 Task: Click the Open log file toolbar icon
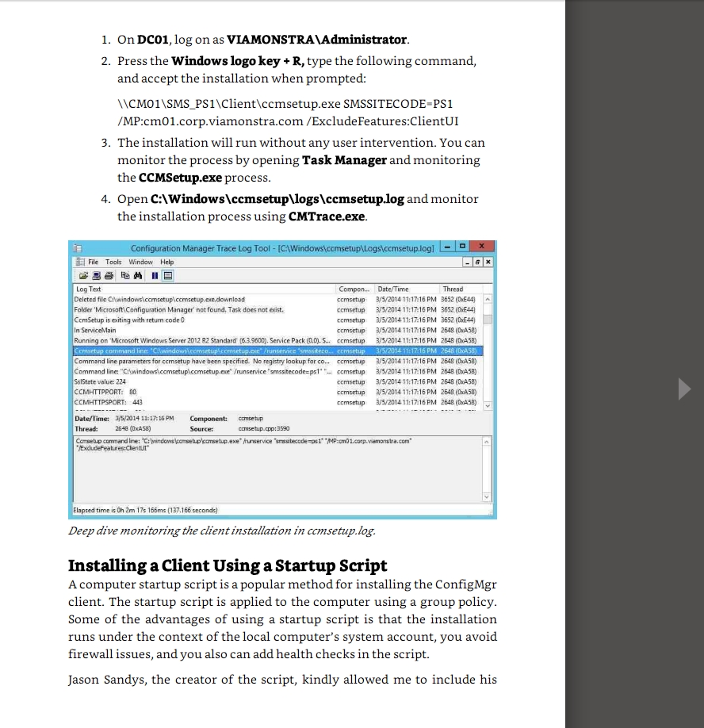point(82,275)
